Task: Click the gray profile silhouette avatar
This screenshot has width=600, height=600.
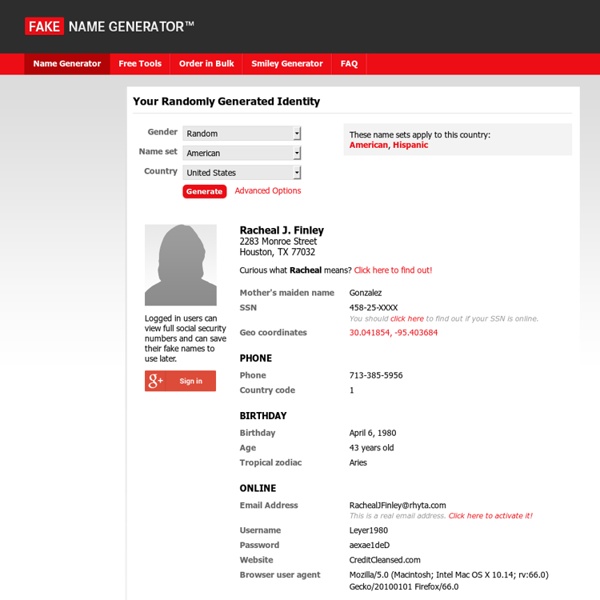Action: tap(180, 265)
